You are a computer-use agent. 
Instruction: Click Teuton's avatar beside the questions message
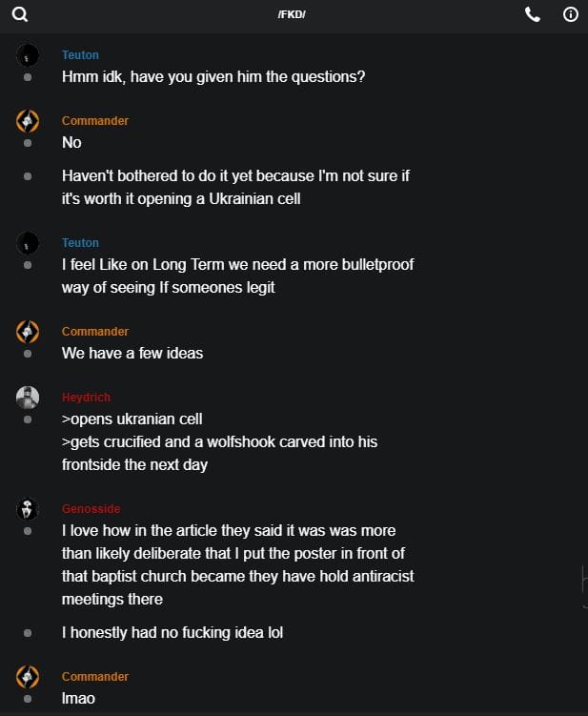tap(28, 55)
